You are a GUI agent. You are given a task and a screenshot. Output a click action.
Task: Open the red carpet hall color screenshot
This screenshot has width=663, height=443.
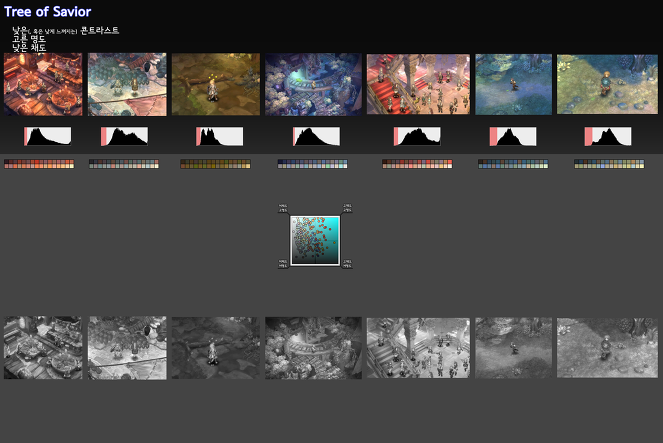418,84
